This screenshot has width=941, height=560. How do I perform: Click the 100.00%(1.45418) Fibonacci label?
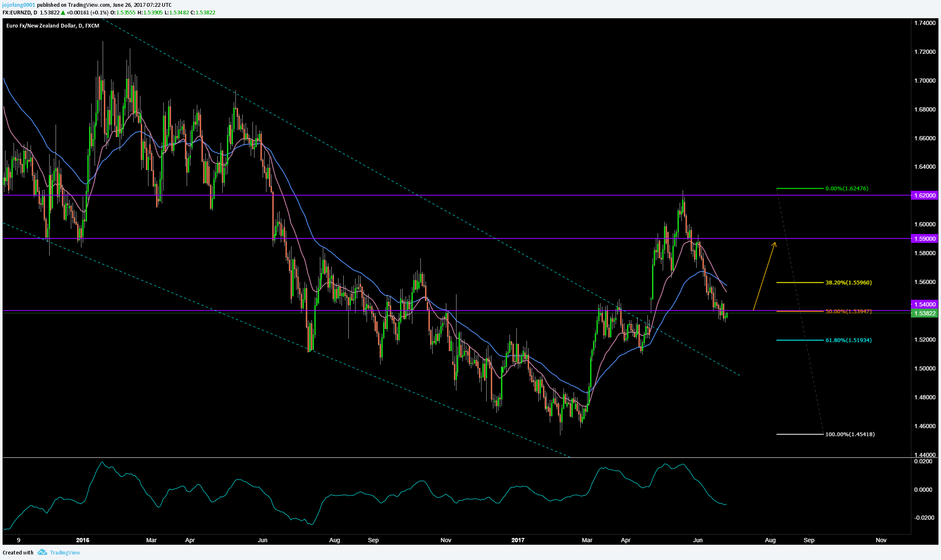click(x=850, y=434)
